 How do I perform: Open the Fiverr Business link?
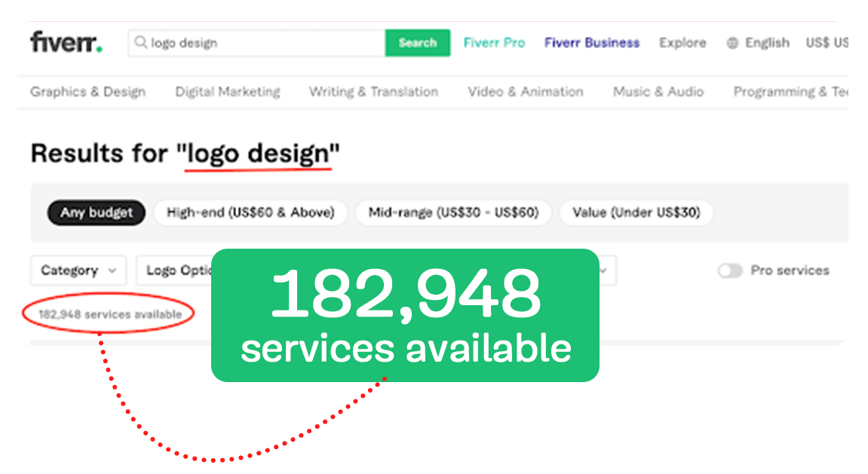click(x=592, y=43)
